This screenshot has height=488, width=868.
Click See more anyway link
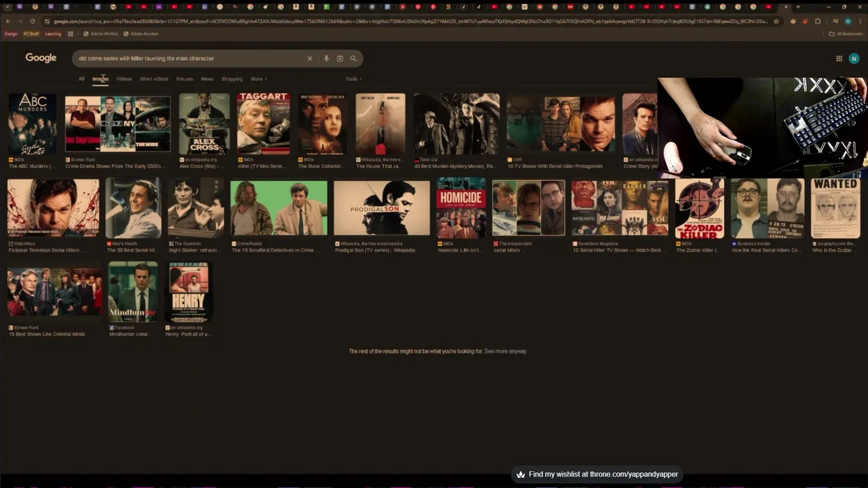click(505, 351)
